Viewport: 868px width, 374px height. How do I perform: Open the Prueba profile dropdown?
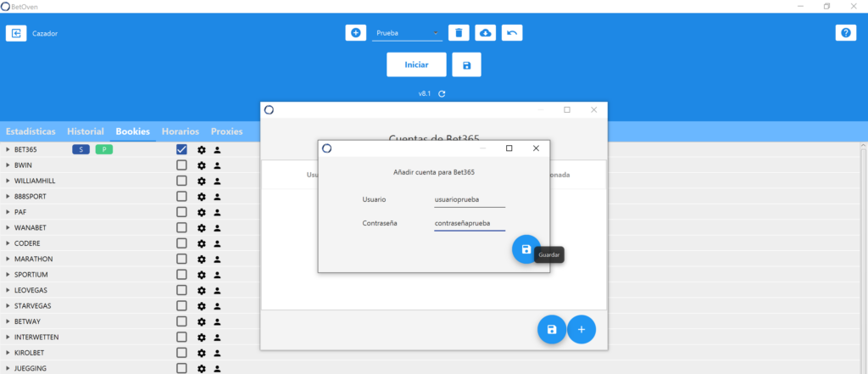click(407, 33)
